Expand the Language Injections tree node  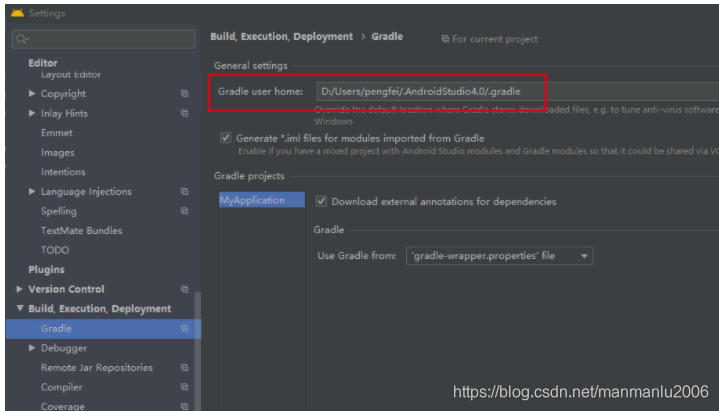32,191
